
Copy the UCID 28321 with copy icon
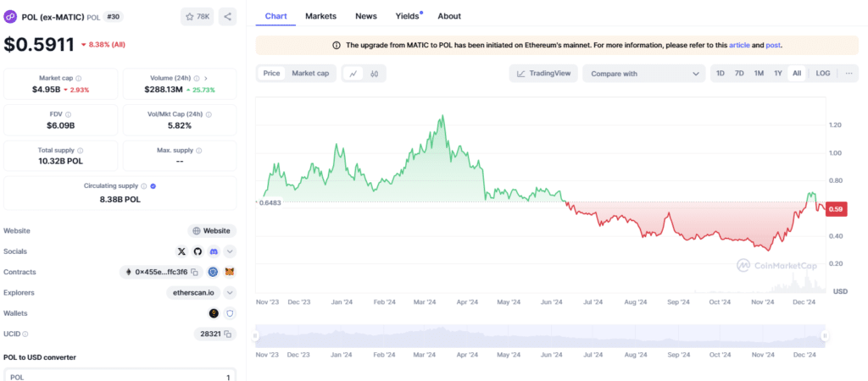(x=228, y=334)
